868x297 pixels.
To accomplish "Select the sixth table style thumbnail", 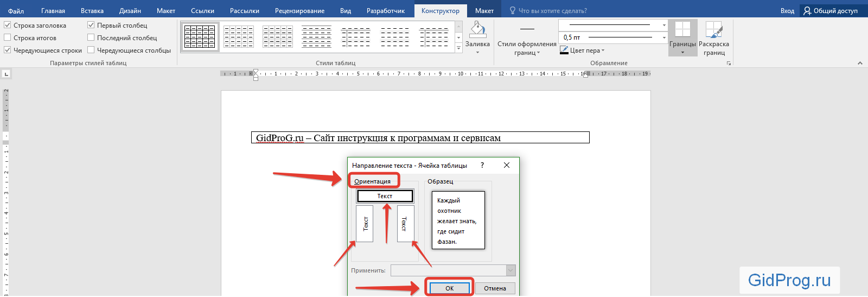I will [x=395, y=37].
